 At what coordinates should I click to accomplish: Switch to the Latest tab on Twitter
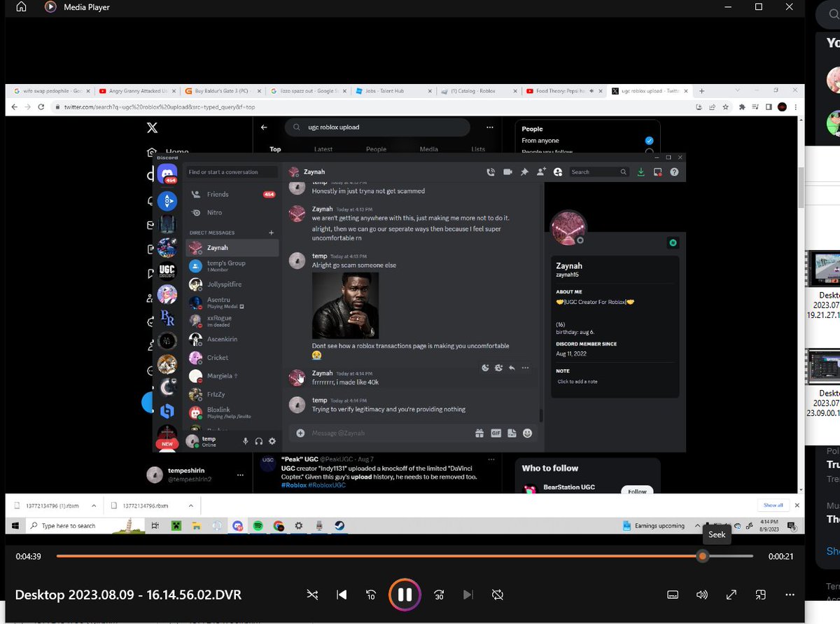point(323,148)
